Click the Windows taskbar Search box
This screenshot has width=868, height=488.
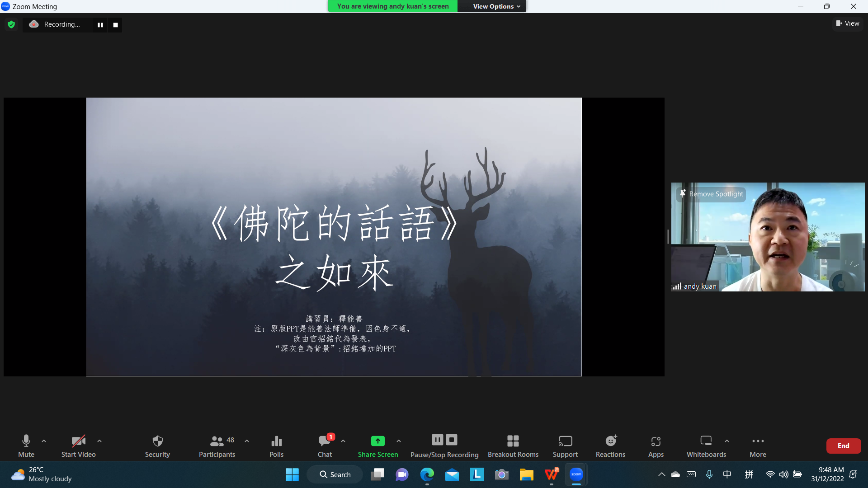(335, 474)
